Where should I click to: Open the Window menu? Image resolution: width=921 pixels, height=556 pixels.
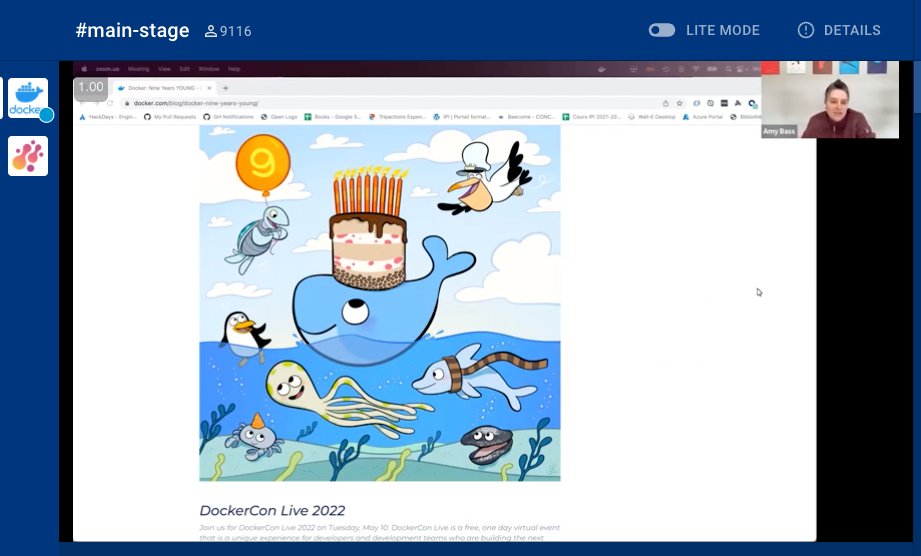pyautogui.click(x=209, y=69)
